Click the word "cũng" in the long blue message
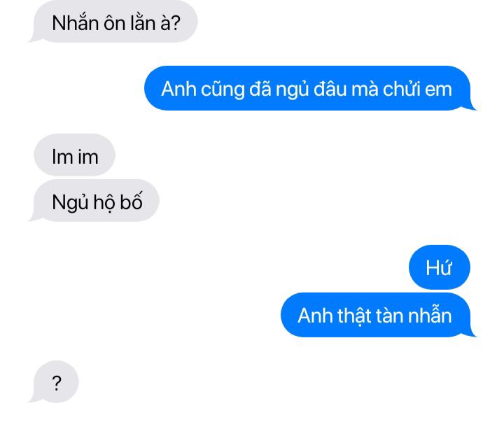This screenshot has width=504, height=422. coord(223,90)
